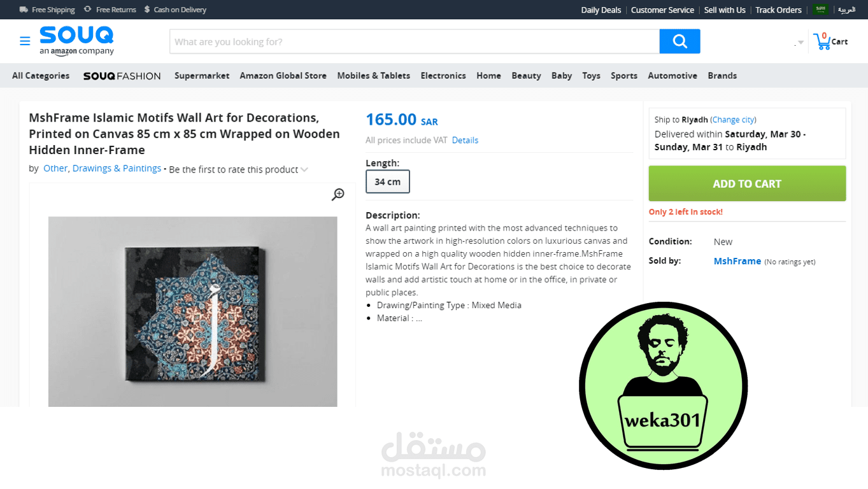Click the zoom-in magnifier above the product image

pyautogui.click(x=338, y=194)
